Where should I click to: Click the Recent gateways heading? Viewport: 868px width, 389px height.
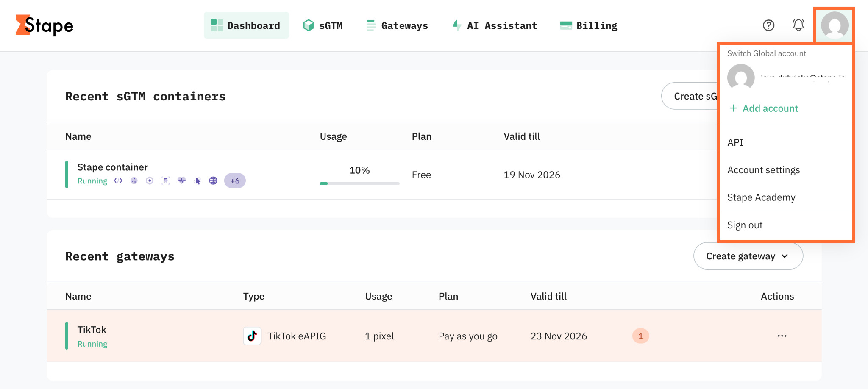pos(120,256)
